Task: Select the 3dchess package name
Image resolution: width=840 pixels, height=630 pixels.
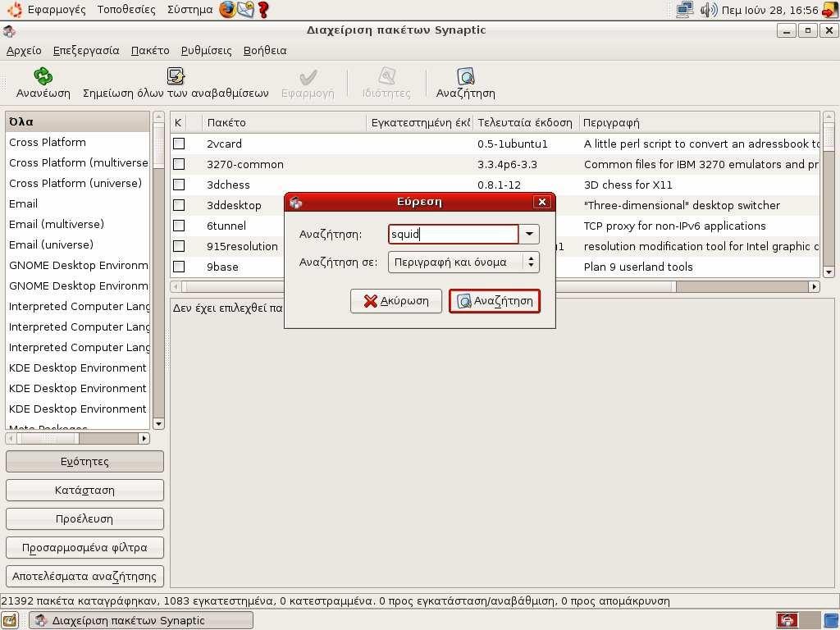Action: pyautogui.click(x=228, y=185)
